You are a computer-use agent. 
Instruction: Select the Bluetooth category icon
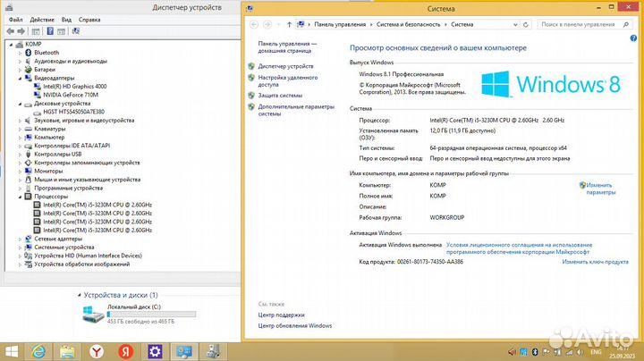click(29, 53)
